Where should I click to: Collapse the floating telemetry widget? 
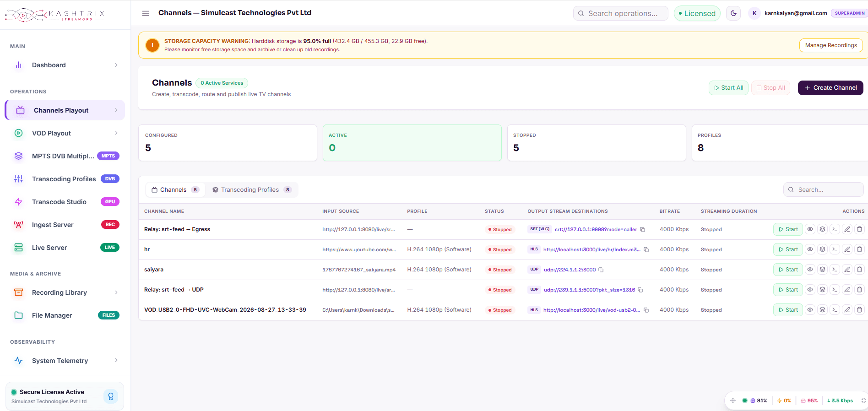(863, 400)
